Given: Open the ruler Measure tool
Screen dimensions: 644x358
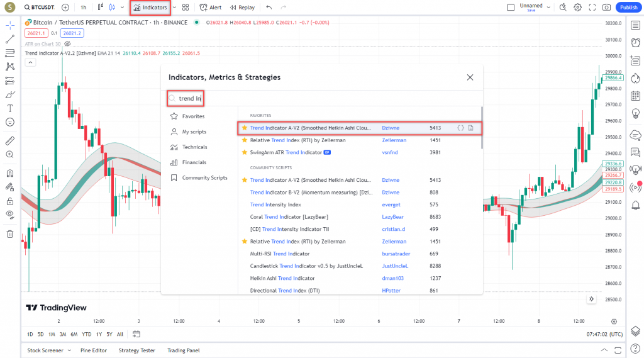Looking at the screenshot, I should click(9, 140).
